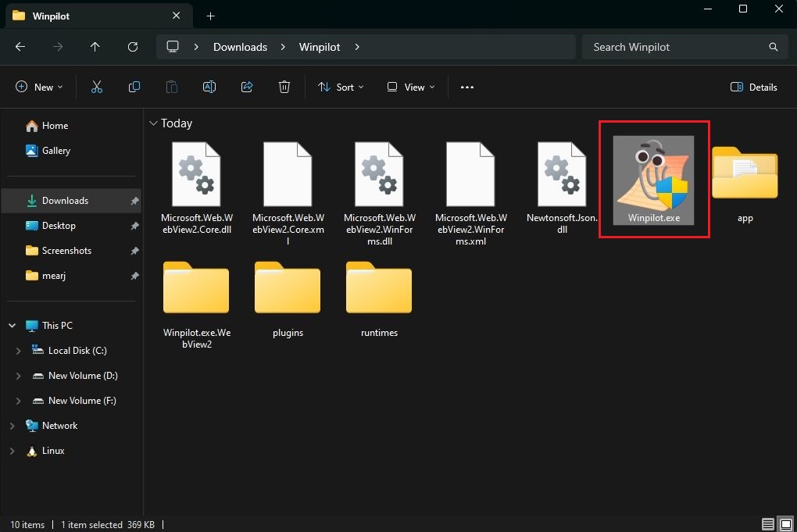The height and width of the screenshot is (532, 797).
Task: Add a new tab
Action: point(210,16)
